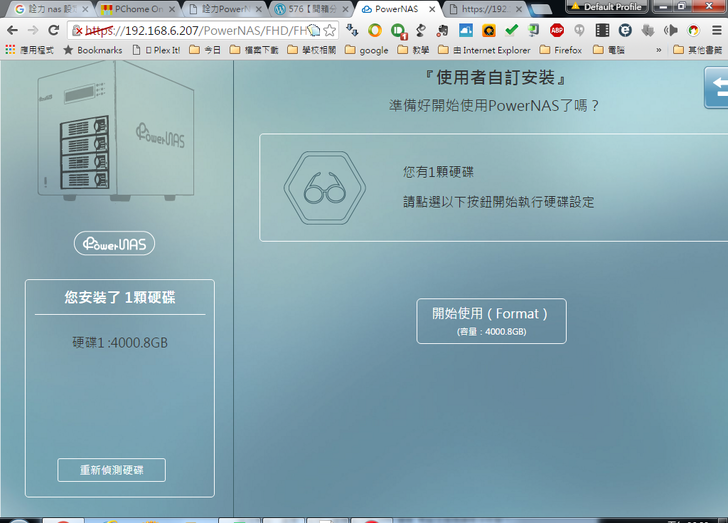
Task: Open the 電腦 bookmarks folder
Action: (x=609, y=50)
